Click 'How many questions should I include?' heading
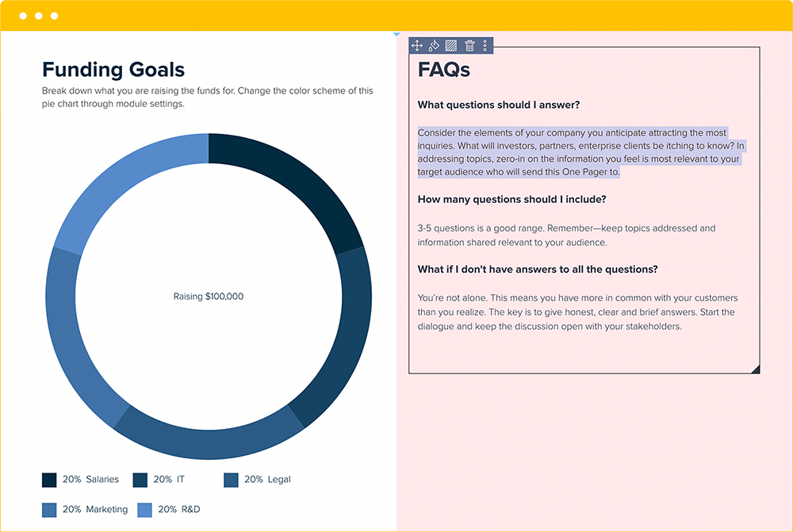The width and height of the screenshot is (793, 532). coord(512,199)
